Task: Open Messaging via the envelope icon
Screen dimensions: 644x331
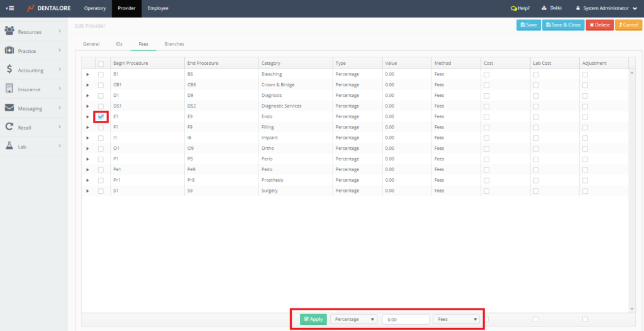Action: (x=9, y=108)
